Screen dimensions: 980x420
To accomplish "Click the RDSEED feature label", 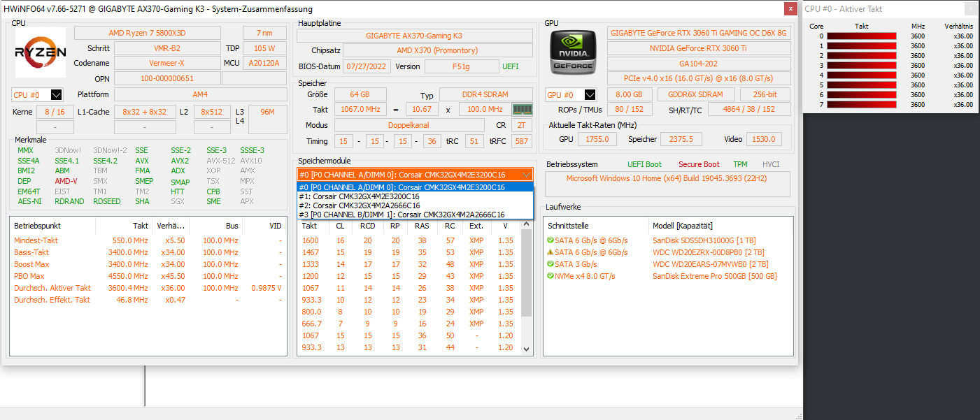I will click(106, 201).
